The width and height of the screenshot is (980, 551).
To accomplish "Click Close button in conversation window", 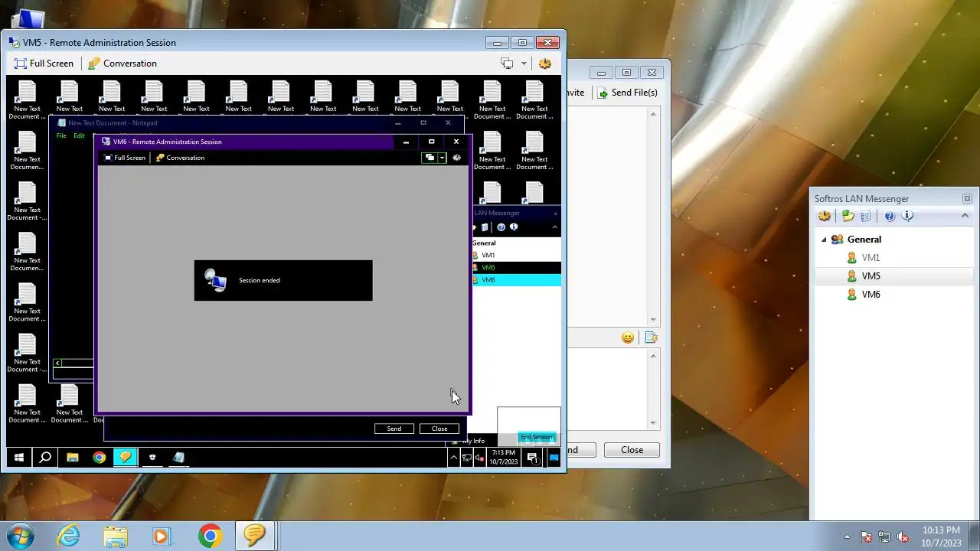I will 632,450.
